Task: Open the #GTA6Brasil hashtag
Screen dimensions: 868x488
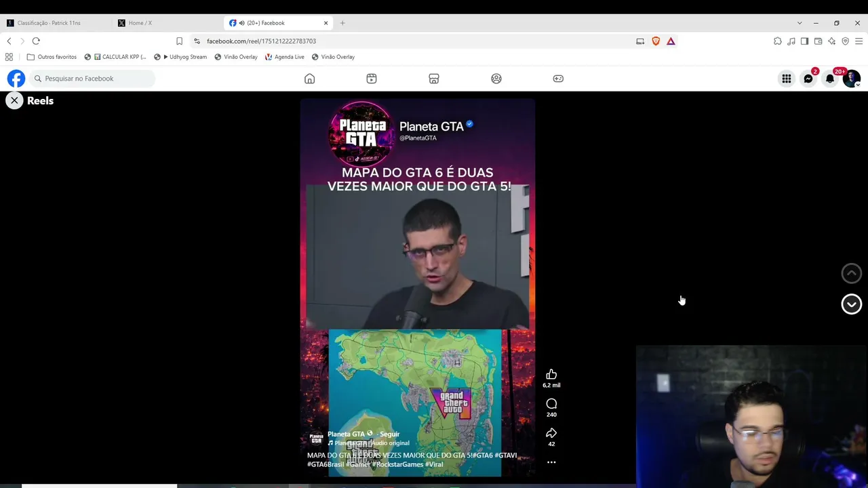Action: [x=325, y=464]
